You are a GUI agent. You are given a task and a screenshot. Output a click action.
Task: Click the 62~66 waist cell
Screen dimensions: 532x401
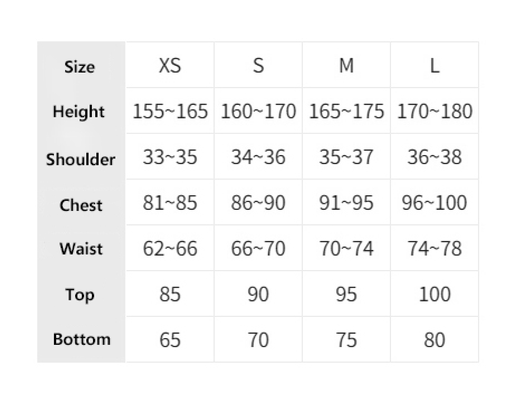170,248
